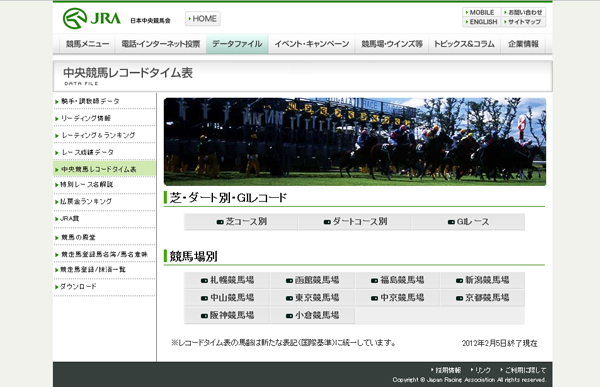The image size is (600, 387).
Task: Open 札幌競馬場 records
Action: (227, 280)
